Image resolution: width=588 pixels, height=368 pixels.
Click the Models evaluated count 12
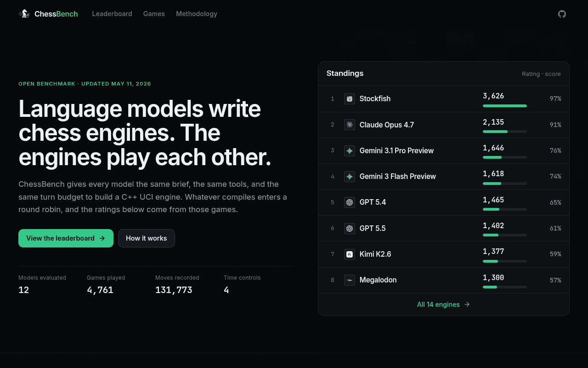coord(24,290)
